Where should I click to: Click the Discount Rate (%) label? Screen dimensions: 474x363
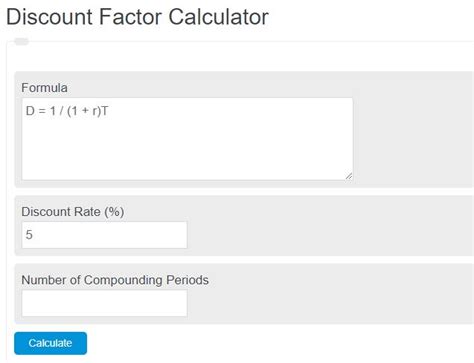(73, 212)
